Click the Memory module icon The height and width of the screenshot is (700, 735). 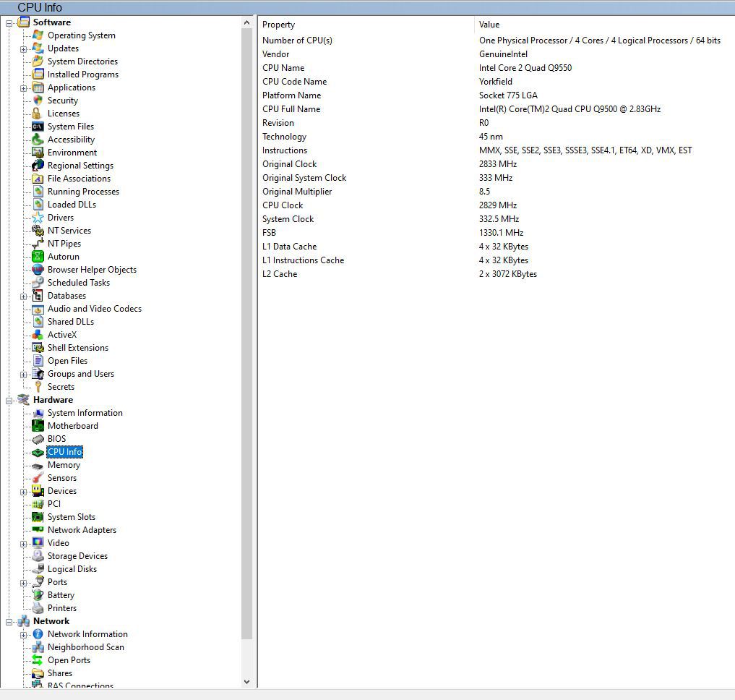point(38,465)
